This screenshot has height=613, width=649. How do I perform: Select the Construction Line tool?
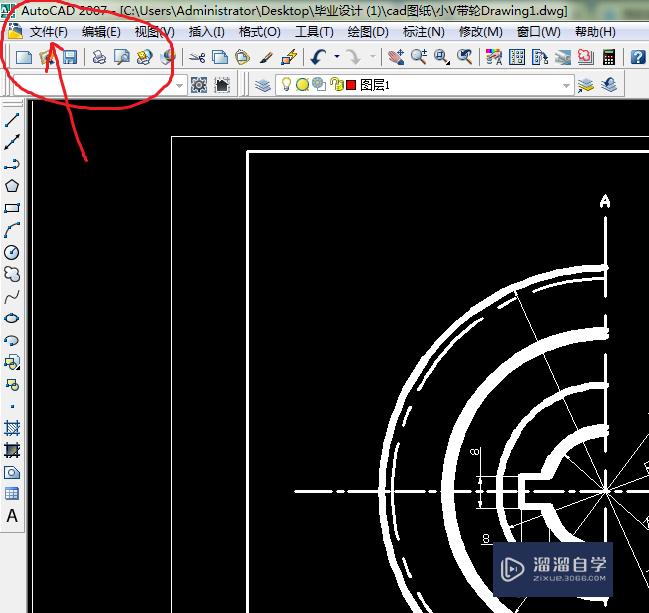[12, 142]
